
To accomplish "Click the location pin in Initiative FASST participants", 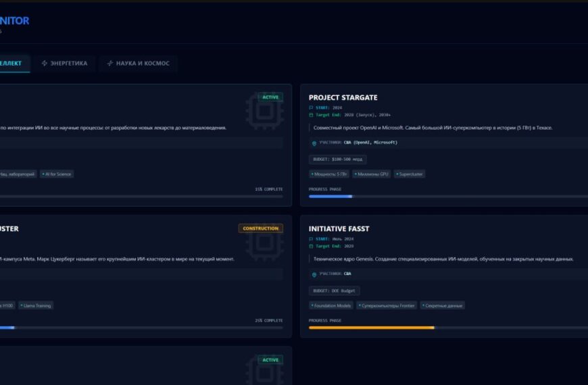I will click(x=314, y=274).
